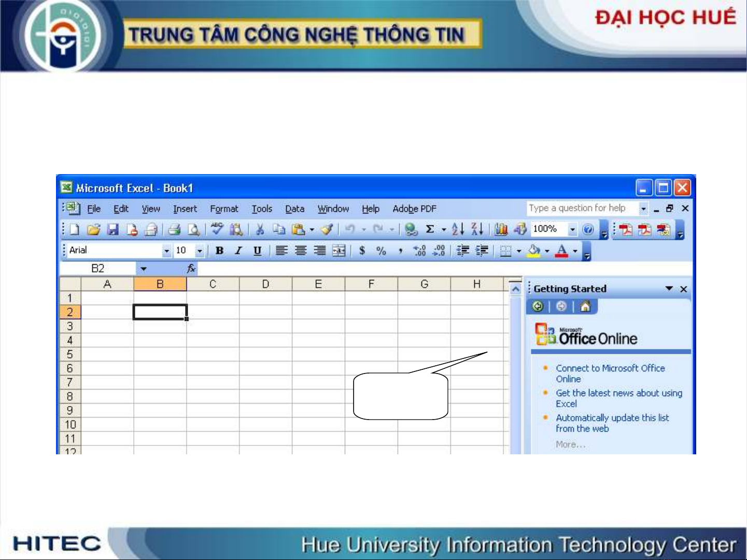Open the Arial font name dropdown
Image resolution: width=747 pixels, height=560 pixels.
click(166, 251)
